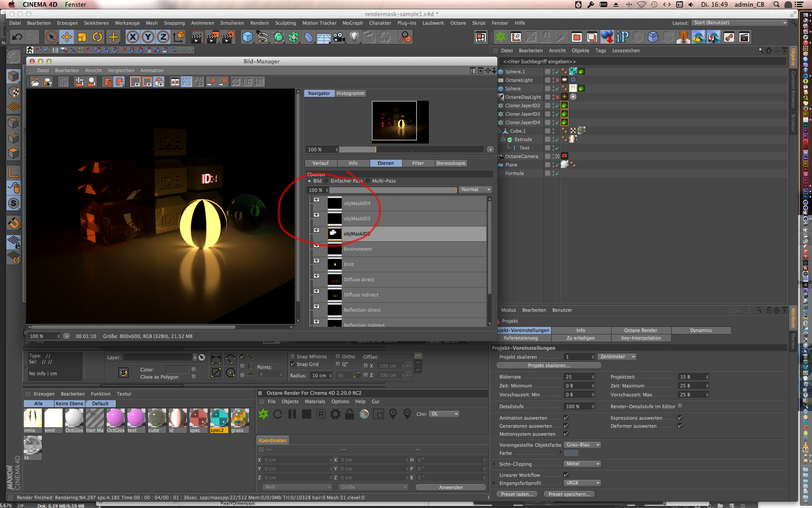Open the Zentimeter unit dropdown

click(617, 357)
